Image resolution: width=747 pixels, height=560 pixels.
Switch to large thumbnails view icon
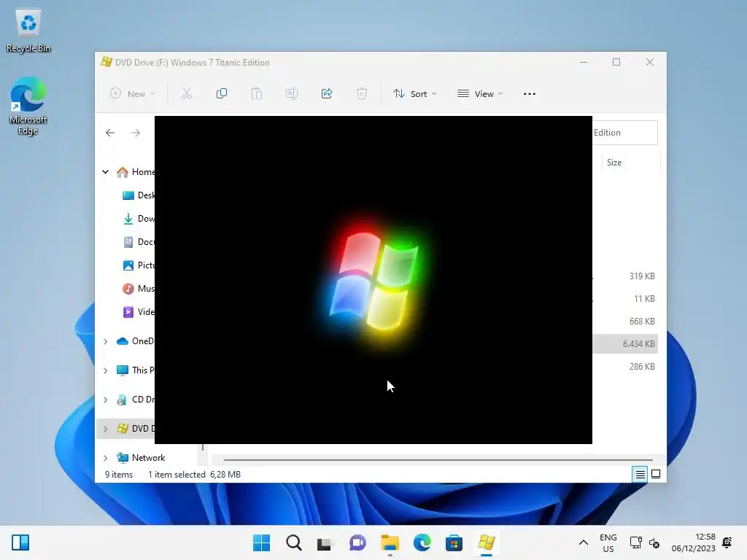click(656, 474)
